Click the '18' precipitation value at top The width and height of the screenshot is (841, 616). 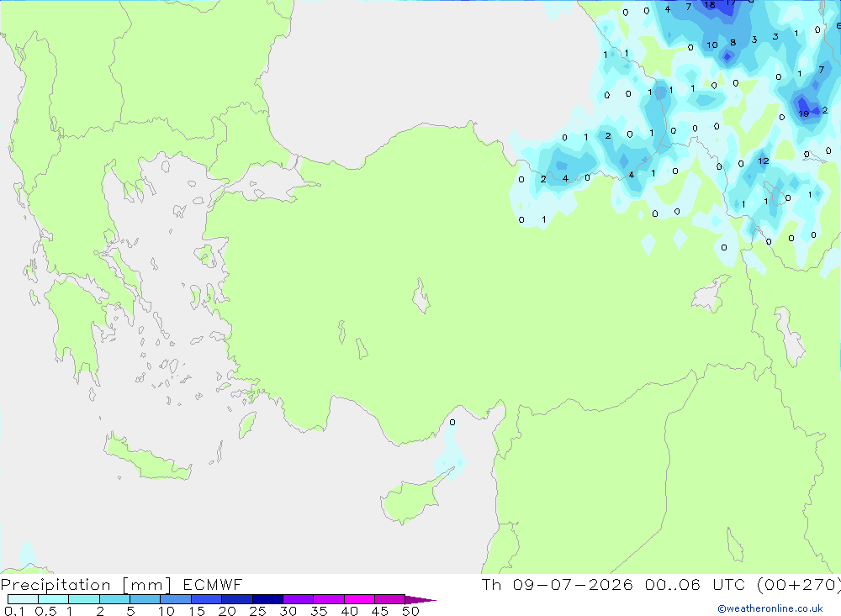click(710, 5)
